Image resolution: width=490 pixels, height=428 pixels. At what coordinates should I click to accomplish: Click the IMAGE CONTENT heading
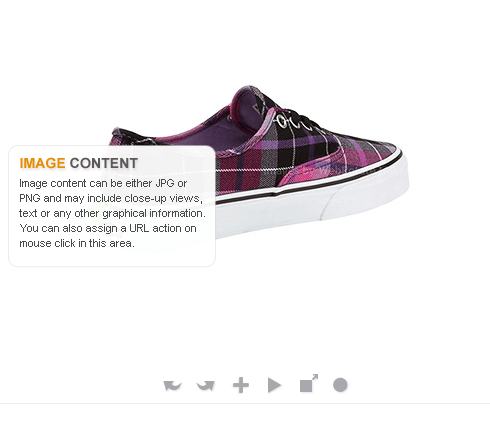79,163
